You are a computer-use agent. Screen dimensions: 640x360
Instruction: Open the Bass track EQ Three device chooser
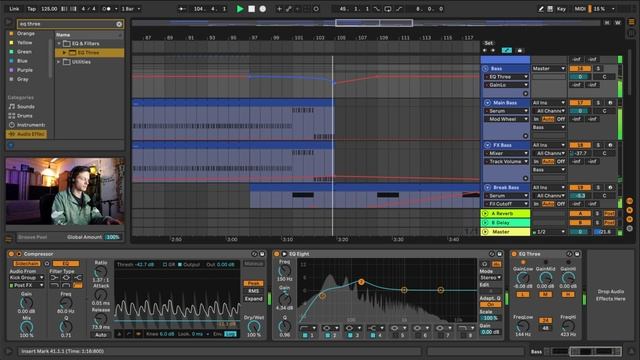[x=506, y=77]
